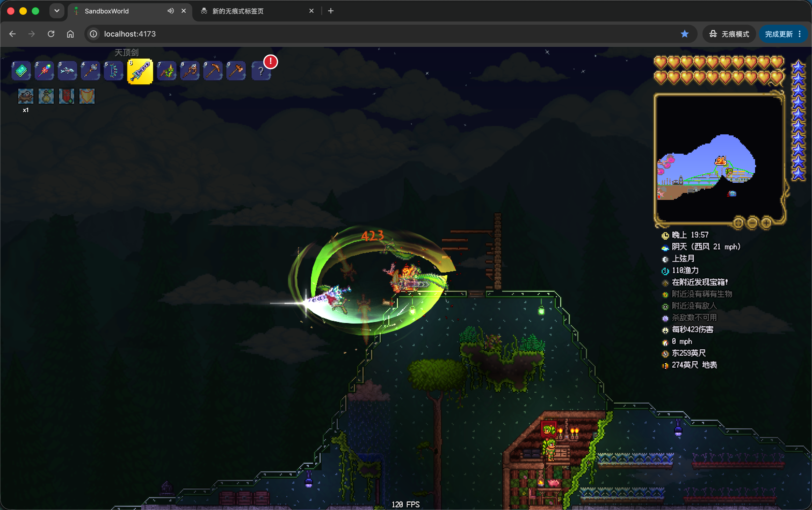Select hotbar slot 4 bug net item
Screen dimensions: 812x510
pos(90,71)
